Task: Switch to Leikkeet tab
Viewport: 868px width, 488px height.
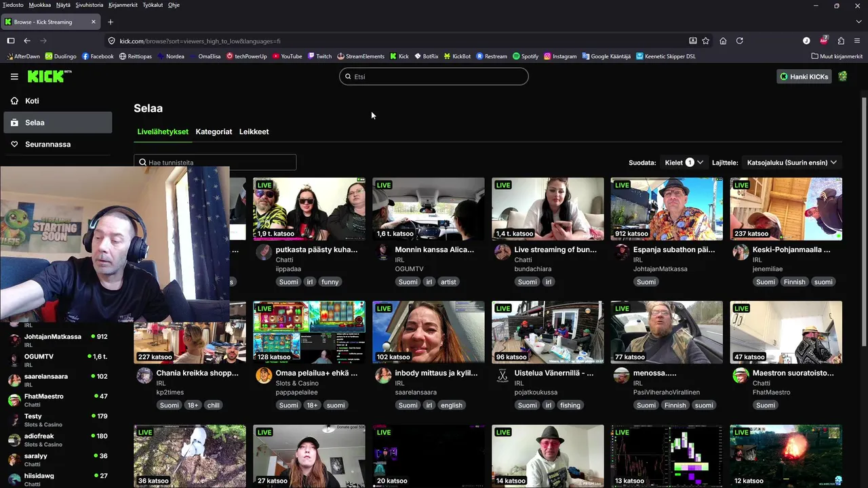Action: click(254, 131)
